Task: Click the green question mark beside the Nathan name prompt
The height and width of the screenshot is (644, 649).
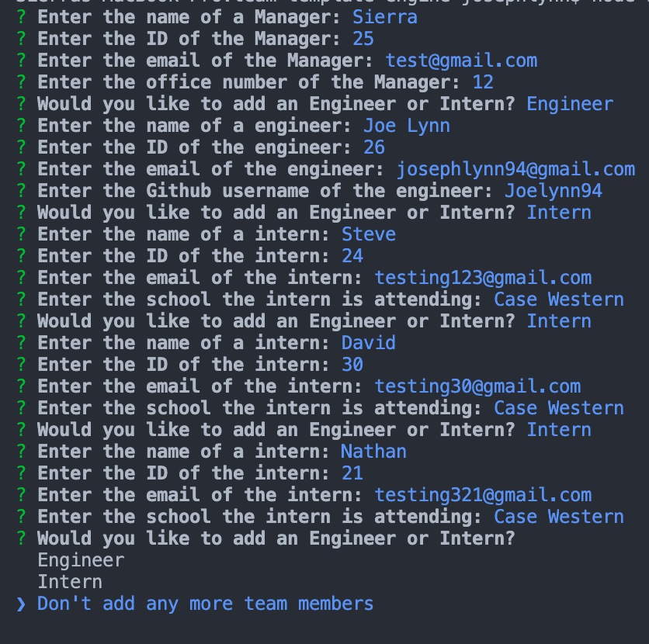Action: tap(21, 452)
